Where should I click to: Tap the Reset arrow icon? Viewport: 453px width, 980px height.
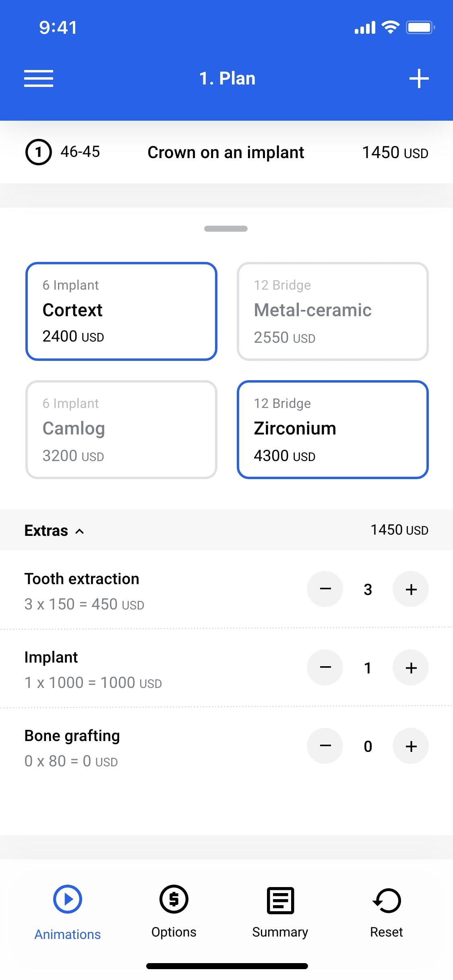tap(387, 900)
